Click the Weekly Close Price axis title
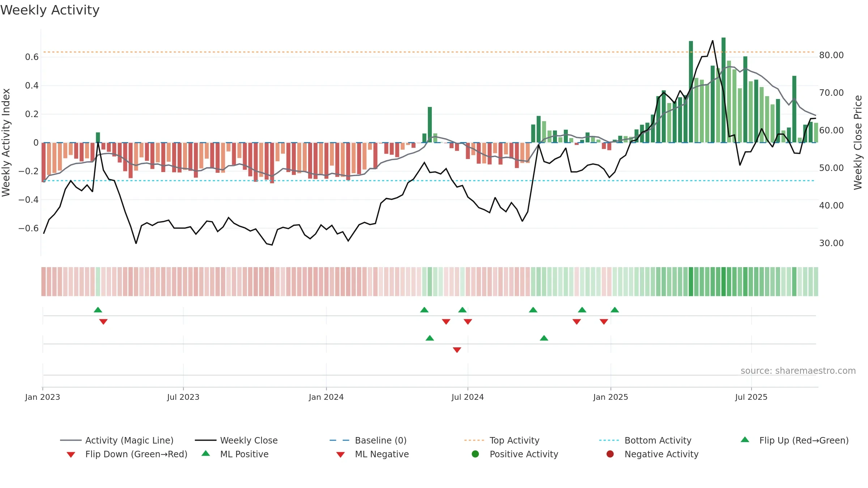 tap(858, 142)
